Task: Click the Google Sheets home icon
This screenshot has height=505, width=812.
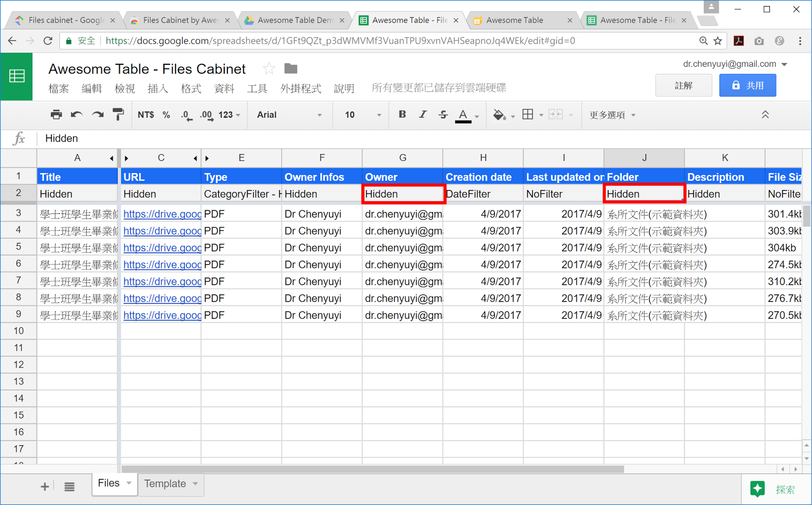Action: [x=17, y=77]
